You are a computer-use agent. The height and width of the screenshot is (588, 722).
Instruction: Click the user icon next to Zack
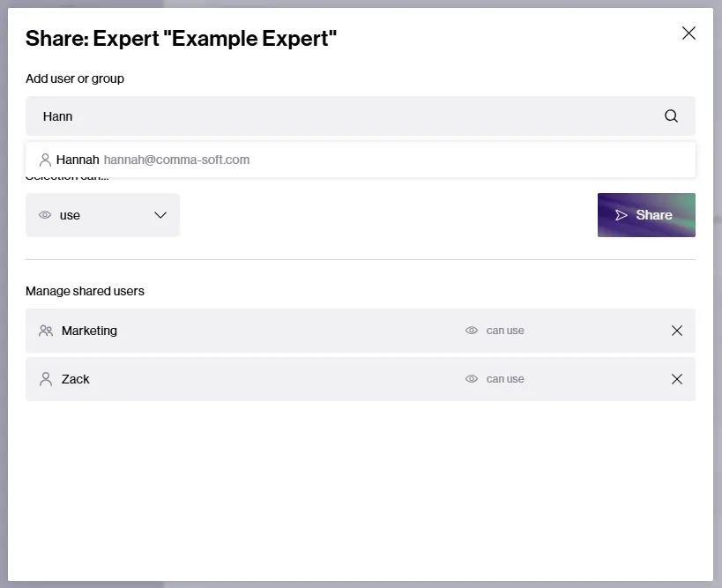(46, 379)
